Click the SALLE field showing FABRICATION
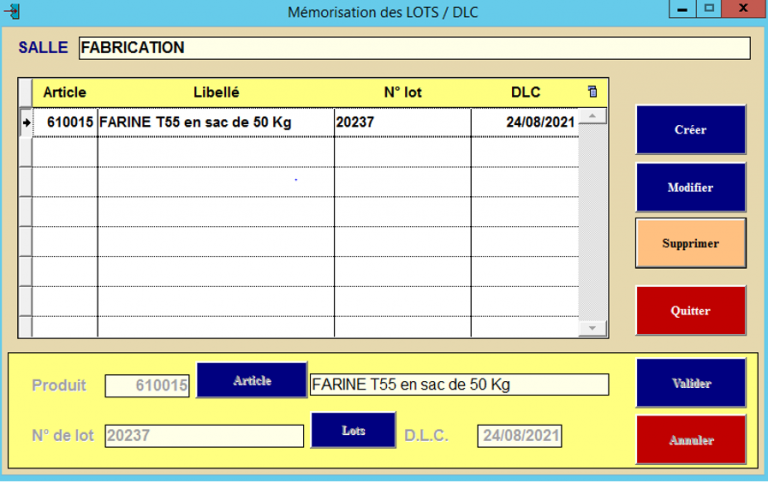This screenshot has width=768, height=483. [x=414, y=48]
